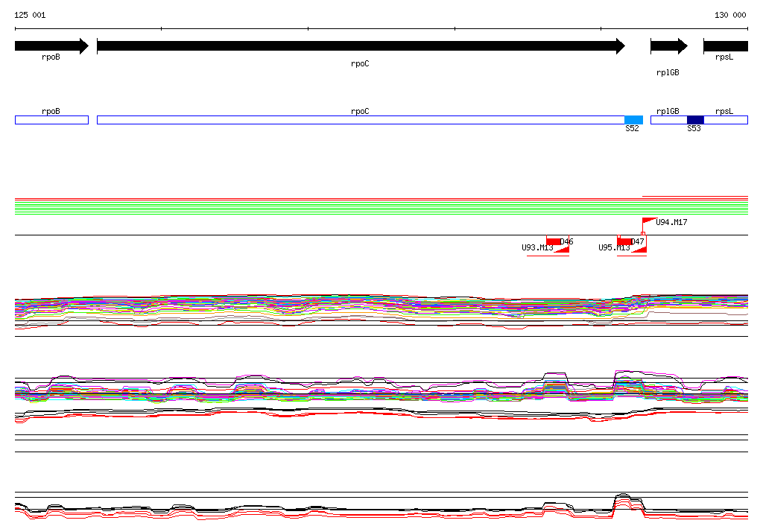
Task: Click the 130 000 scale end label
Action: click(730, 15)
